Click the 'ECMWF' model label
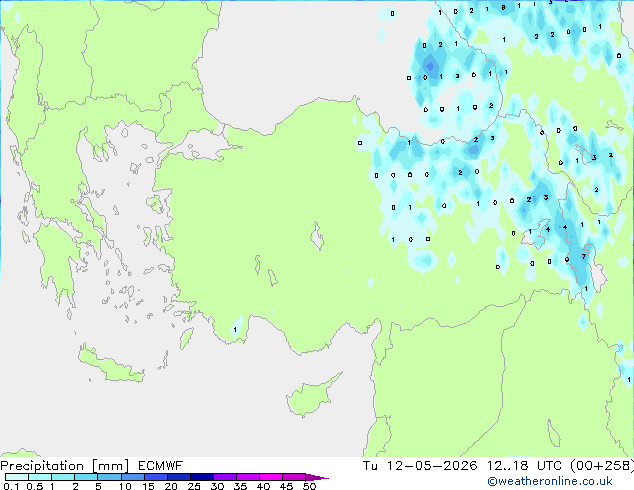 161,466
